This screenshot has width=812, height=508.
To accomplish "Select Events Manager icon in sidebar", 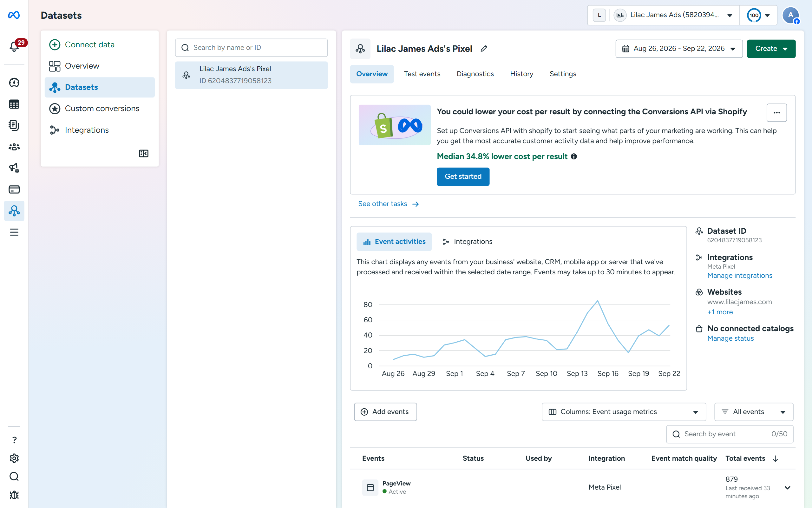I will point(14,211).
